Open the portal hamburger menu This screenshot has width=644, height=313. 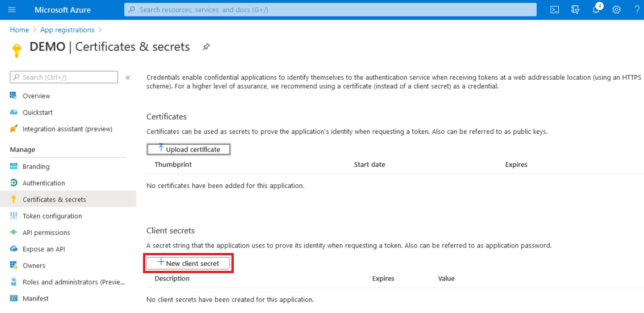(x=11, y=9)
